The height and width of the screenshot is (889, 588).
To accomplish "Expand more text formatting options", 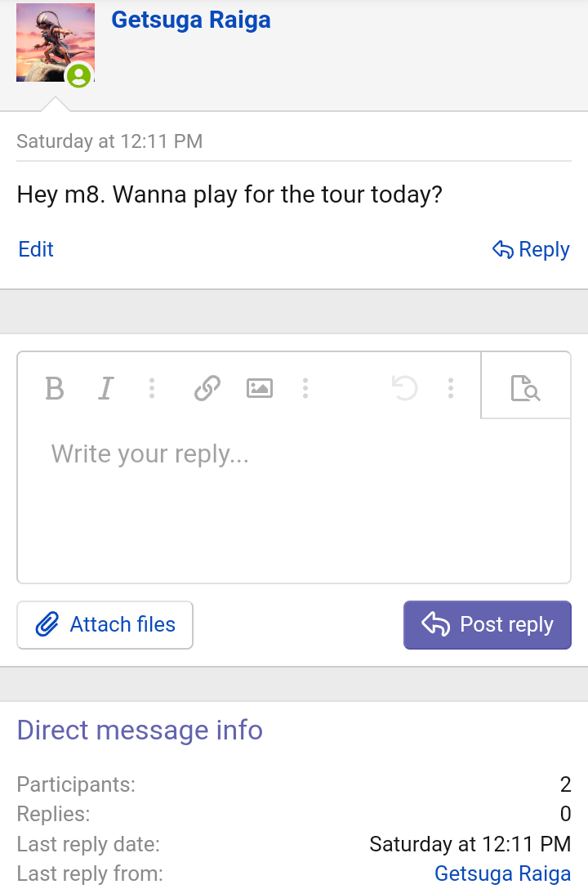I will 151,388.
